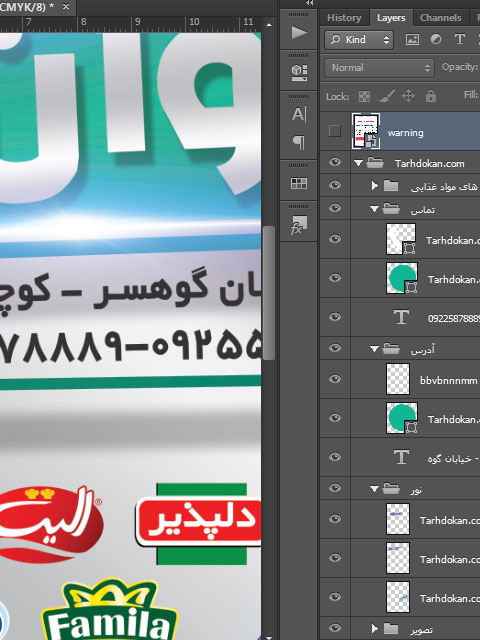
Task: Open the Kind filter dropdown
Action: tap(359, 40)
